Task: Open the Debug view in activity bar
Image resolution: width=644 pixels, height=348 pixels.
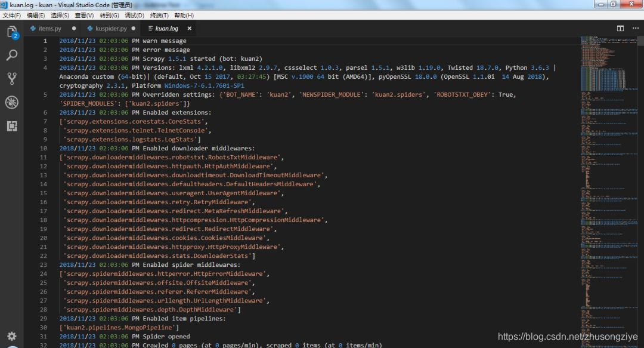Action: click(x=12, y=102)
